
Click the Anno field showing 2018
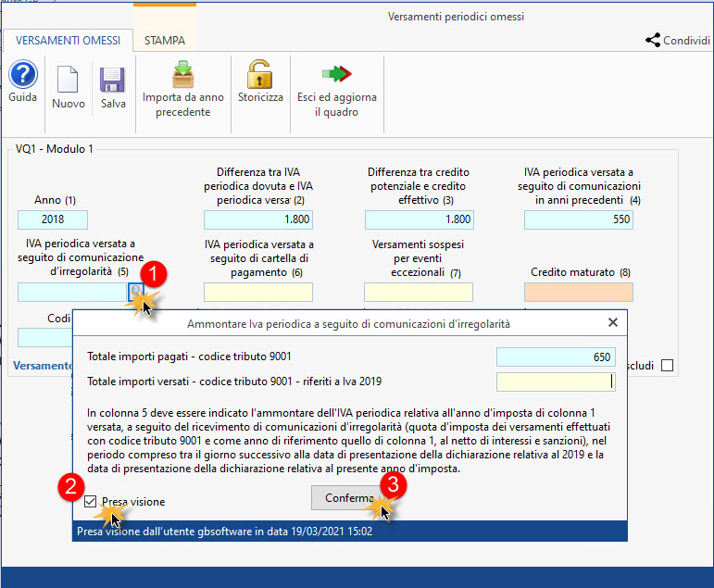(53, 219)
